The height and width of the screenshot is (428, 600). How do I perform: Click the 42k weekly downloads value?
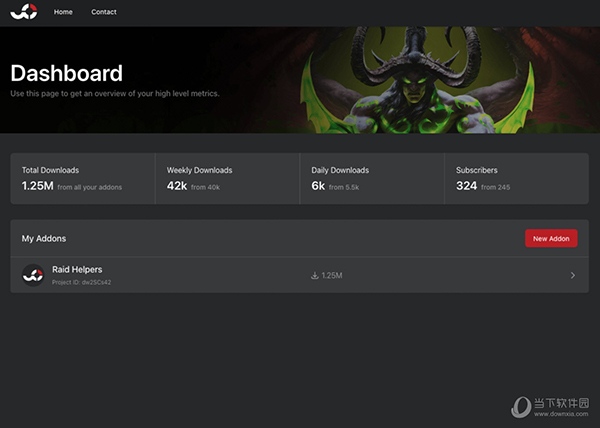pos(177,186)
